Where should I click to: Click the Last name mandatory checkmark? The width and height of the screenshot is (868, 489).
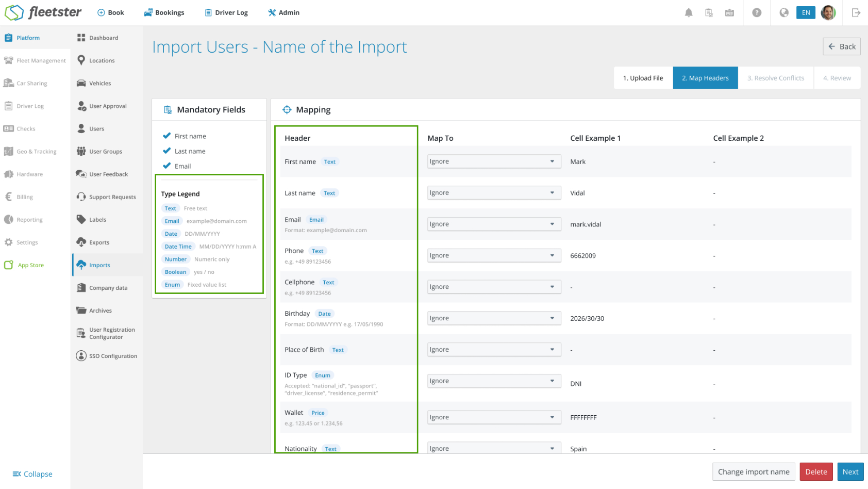coord(166,151)
